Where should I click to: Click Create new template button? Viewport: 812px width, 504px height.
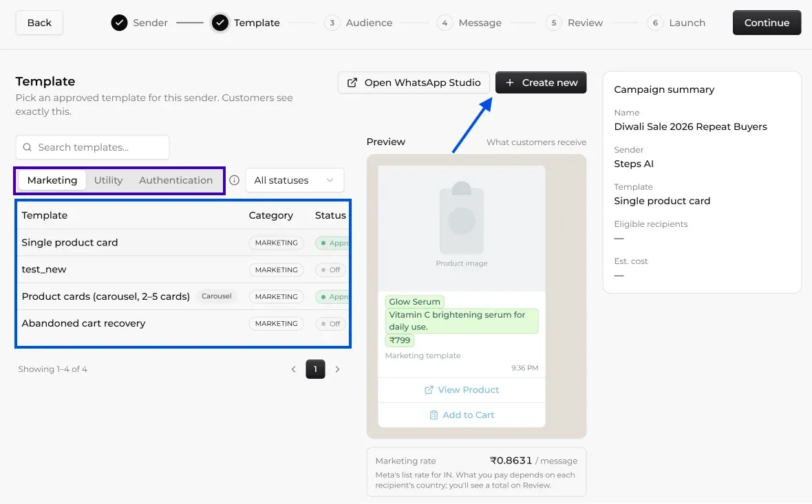[x=541, y=83]
